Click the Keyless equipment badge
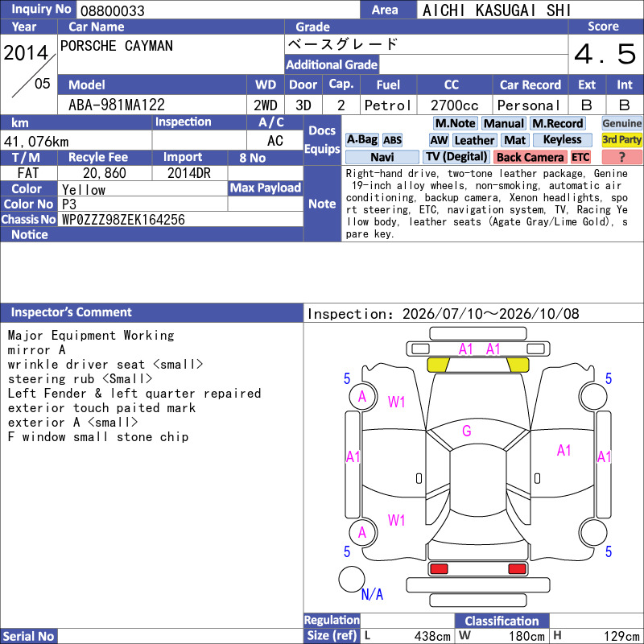This screenshot has width=644, height=644. coord(562,140)
